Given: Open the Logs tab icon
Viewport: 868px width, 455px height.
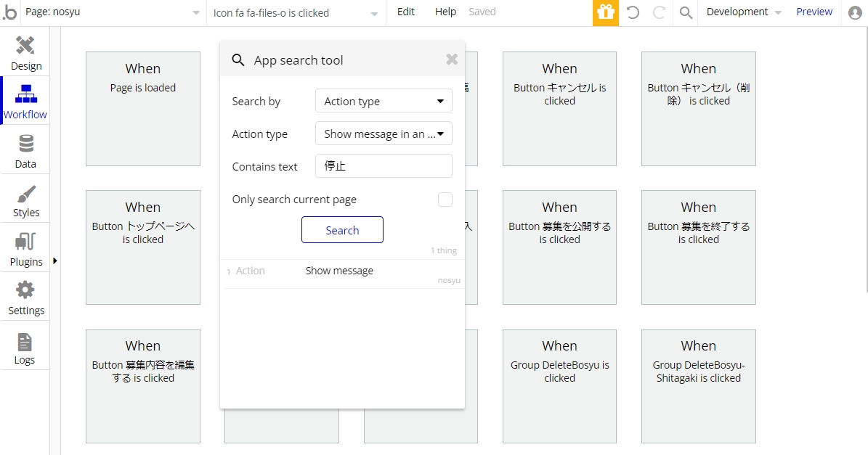Looking at the screenshot, I should (x=25, y=343).
